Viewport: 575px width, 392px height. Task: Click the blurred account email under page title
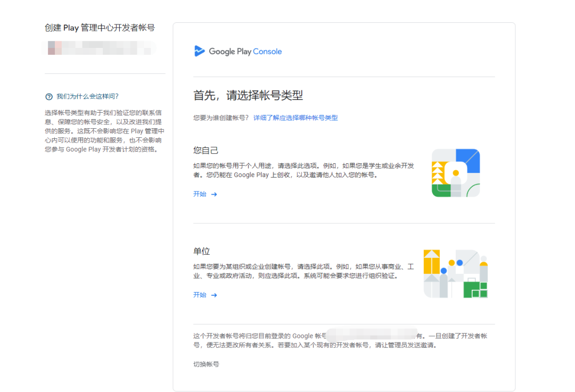(x=100, y=48)
